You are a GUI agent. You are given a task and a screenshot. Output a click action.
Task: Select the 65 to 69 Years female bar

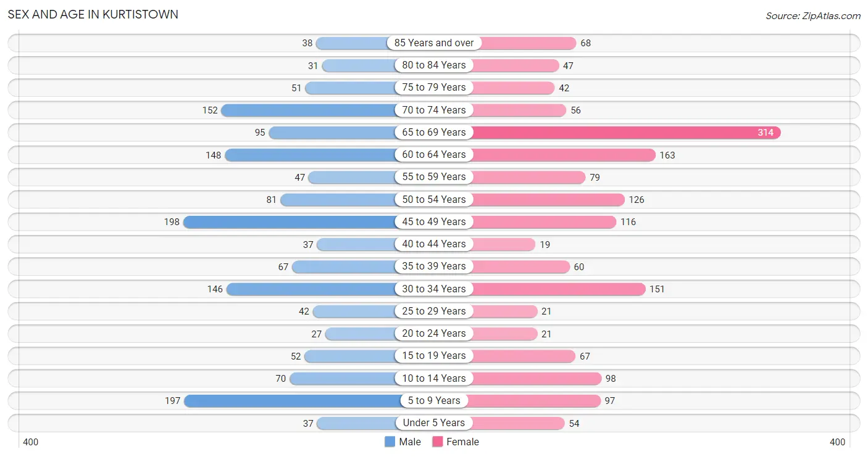click(x=626, y=133)
